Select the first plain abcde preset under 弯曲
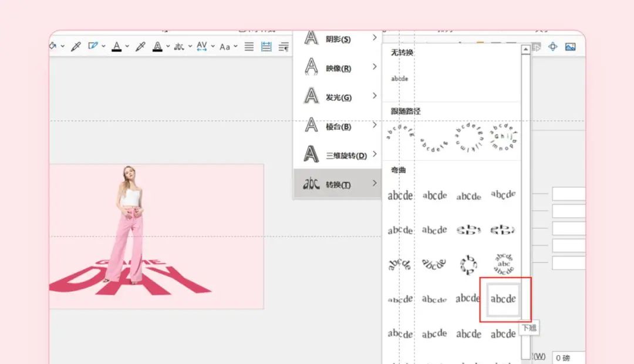Viewport: 634px width, 364px height. 400,196
